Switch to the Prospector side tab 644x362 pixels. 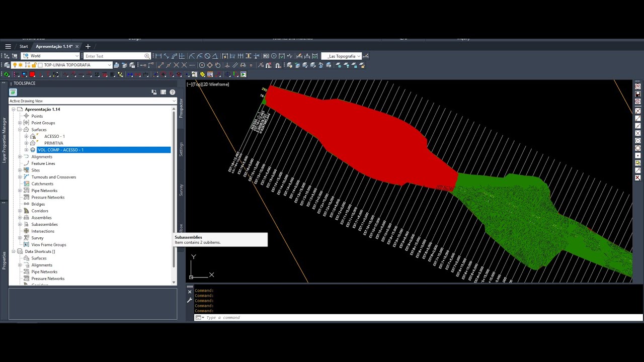pos(181,108)
